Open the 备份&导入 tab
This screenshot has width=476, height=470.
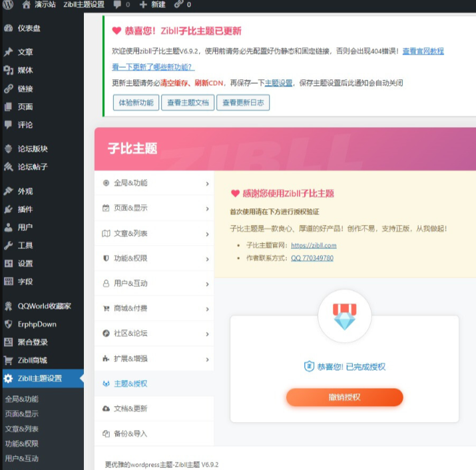tap(130, 433)
